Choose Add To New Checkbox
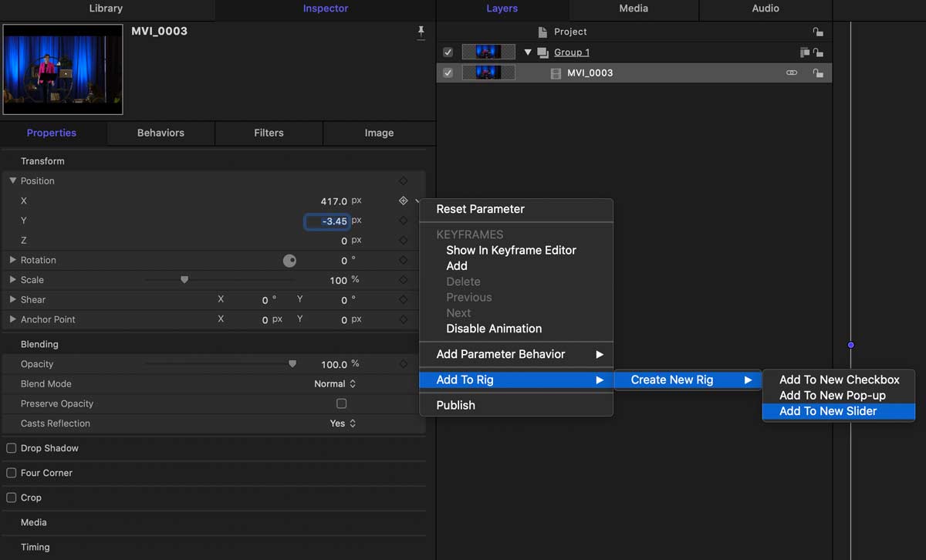Viewport: 926px width, 560px height. tap(839, 380)
